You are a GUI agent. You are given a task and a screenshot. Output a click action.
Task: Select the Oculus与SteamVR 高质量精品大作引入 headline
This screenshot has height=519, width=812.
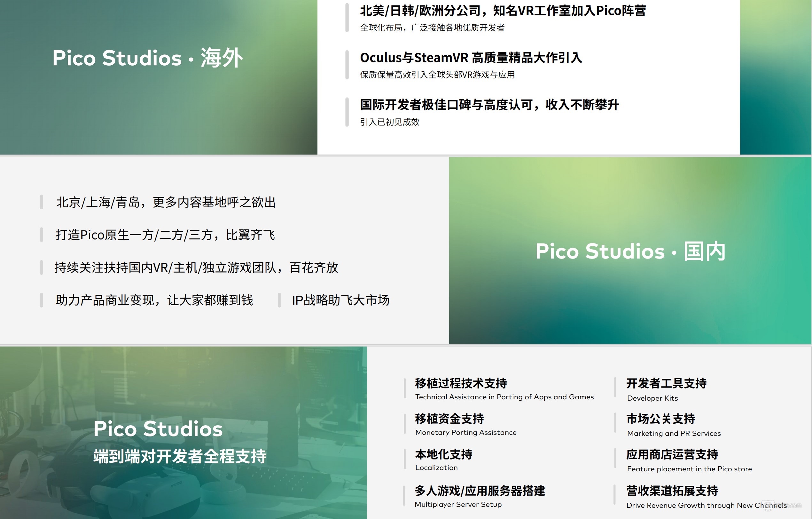click(x=471, y=57)
